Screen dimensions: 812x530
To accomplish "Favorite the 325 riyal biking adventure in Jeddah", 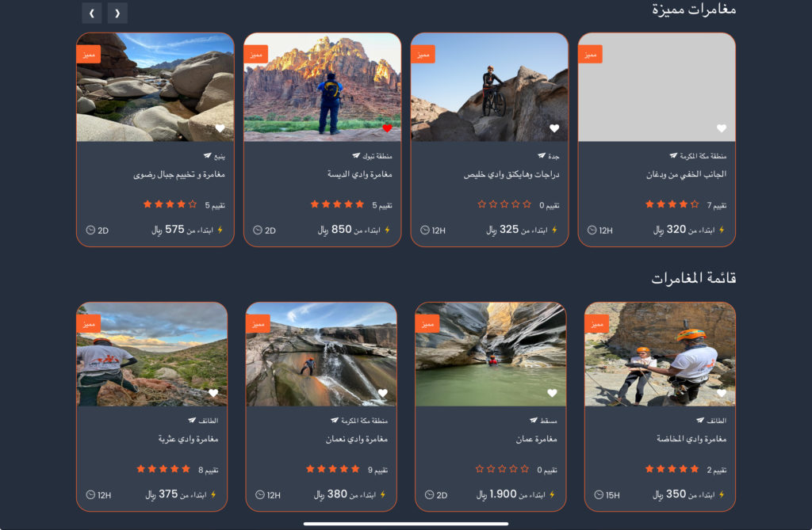I will click(554, 128).
